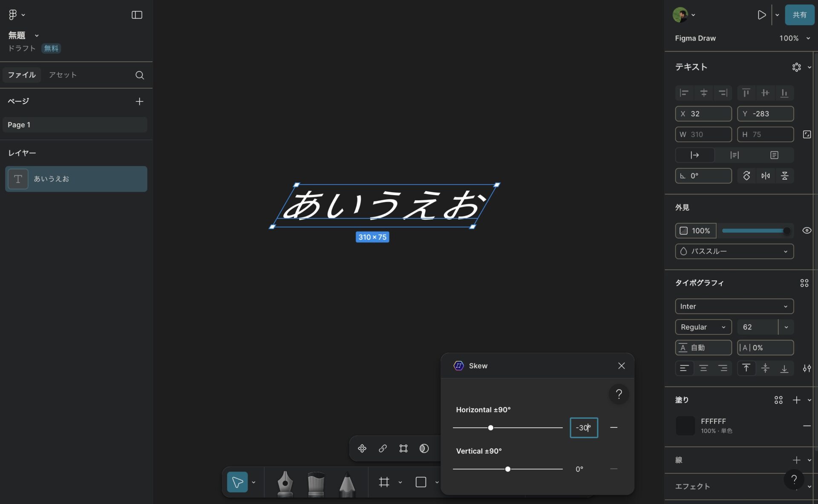This screenshot has width=818, height=504.
Task: Open the パススルー blend mode dropdown
Action: pyautogui.click(x=734, y=251)
